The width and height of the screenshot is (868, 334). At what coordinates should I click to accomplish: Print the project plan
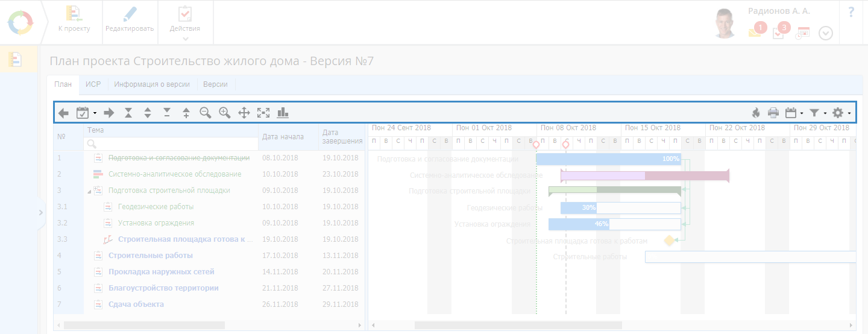773,112
